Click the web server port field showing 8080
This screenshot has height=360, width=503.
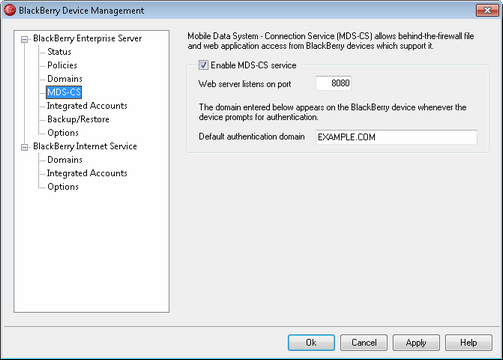coord(333,83)
